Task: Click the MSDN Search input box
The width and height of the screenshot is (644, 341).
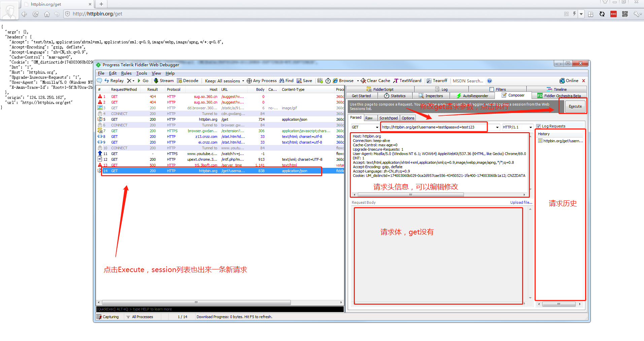Action: (x=468, y=81)
